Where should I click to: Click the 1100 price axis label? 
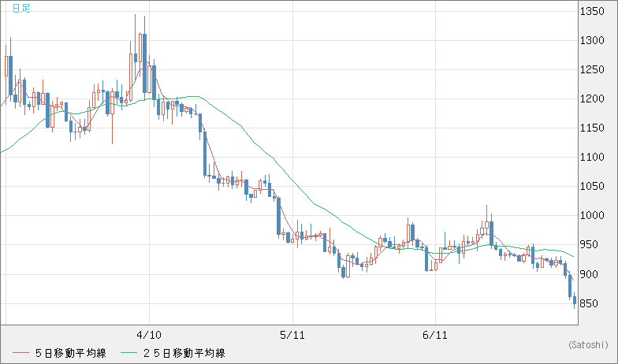(x=592, y=157)
